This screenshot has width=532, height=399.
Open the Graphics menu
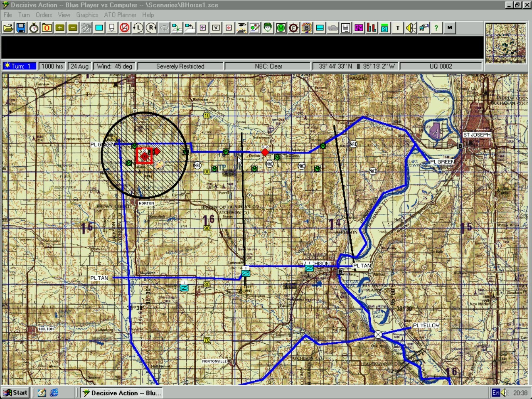pyautogui.click(x=87, y=15)
